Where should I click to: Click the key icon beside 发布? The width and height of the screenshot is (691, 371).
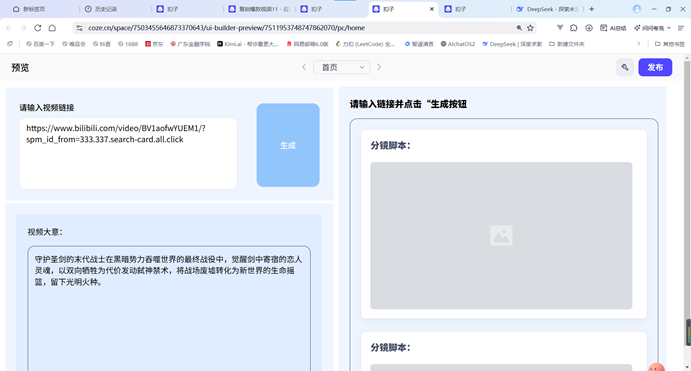[x=625, y=67]
